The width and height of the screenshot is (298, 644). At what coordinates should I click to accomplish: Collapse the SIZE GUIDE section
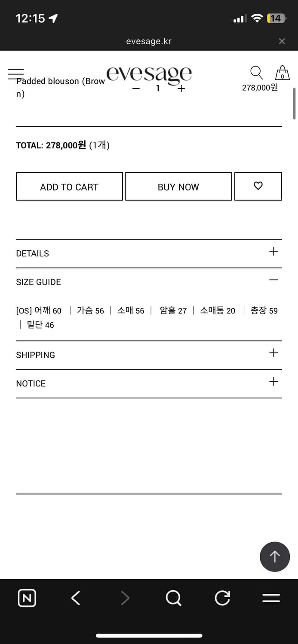click(273, 280)
